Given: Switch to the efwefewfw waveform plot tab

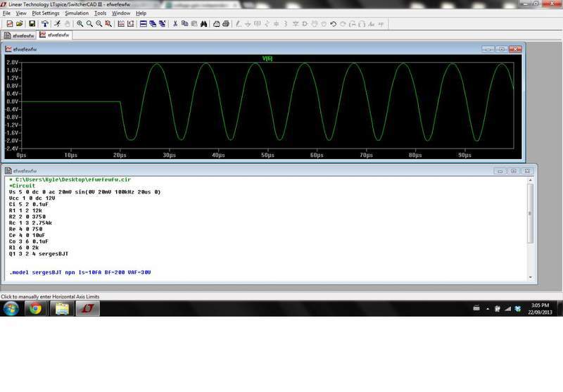Looking at the screenshot, I should 56,34.
